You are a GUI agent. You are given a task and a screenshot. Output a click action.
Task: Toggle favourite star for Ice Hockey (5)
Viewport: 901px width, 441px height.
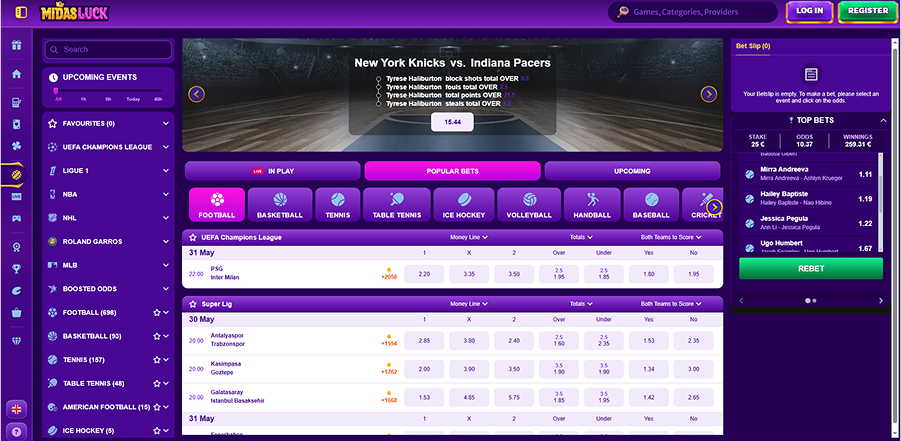(156, 431)
